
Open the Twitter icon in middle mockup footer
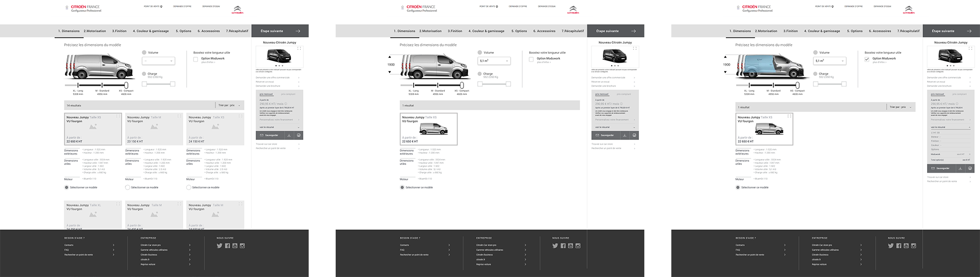pyautogui.click(x=555, y=246)
